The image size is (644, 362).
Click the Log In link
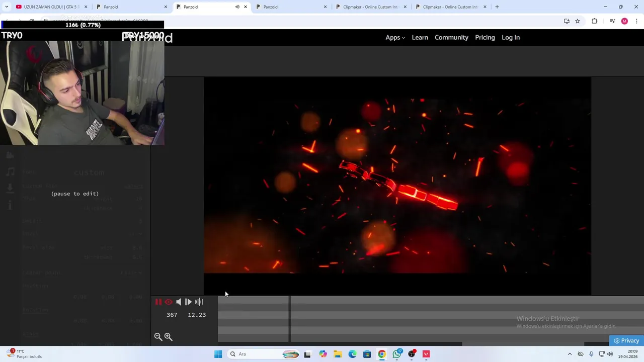coord(511,37)
